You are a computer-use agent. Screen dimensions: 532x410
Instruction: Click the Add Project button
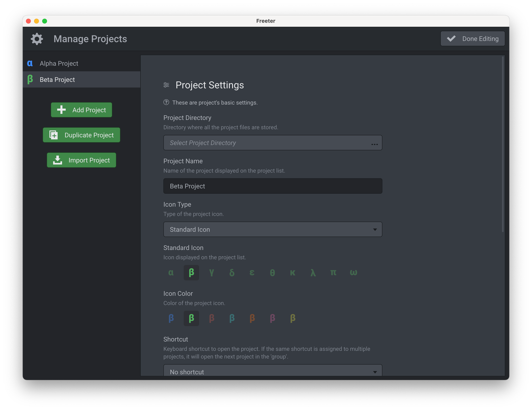coord(81,110)
